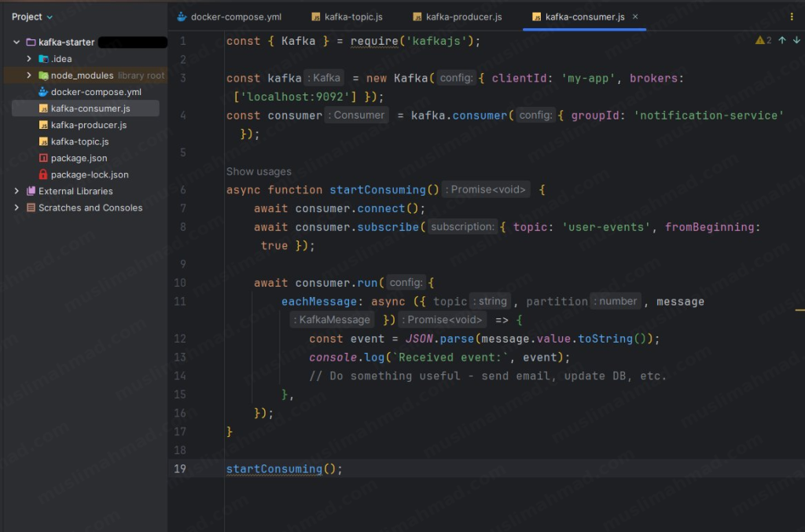Open editor options via the three-dot icon
805x532 pixels.
tap(791, 16)
